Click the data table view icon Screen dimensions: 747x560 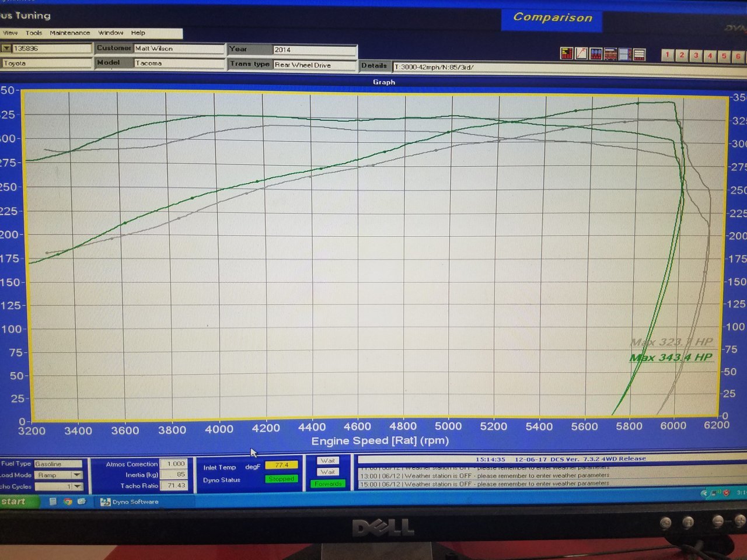tap(610, 54)
